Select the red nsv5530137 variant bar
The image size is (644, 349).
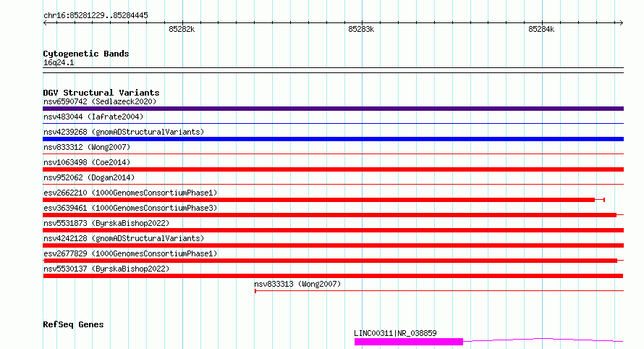tap(333, 276)
